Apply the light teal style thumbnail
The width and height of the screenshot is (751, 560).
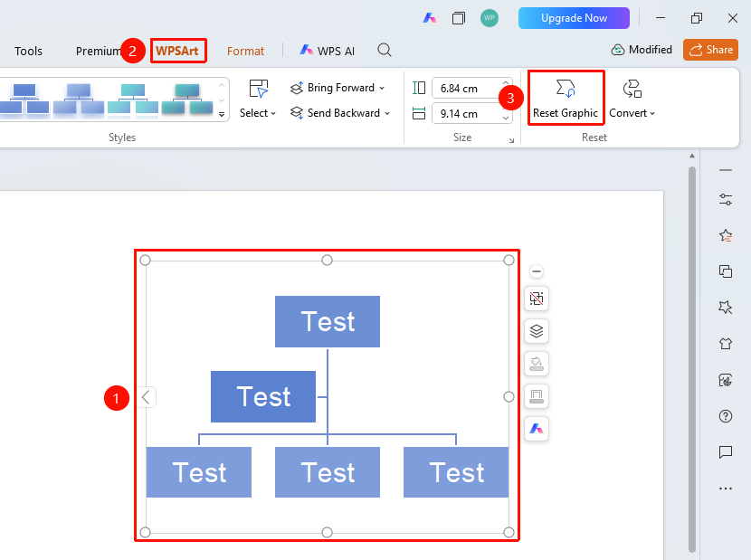133,100
